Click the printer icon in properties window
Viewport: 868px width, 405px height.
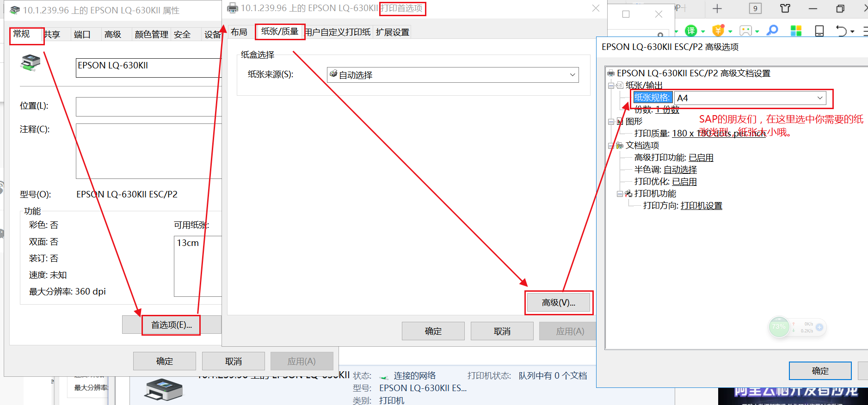coord(30,62)
